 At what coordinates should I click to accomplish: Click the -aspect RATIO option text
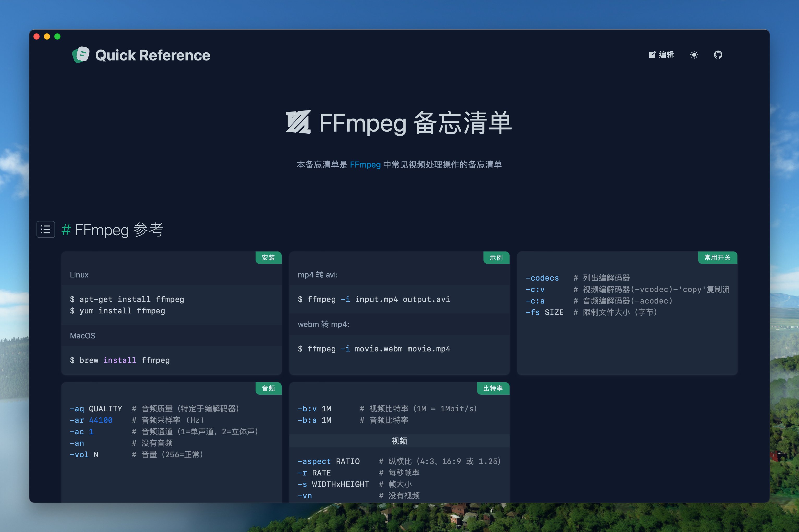[x=329, y=461]
